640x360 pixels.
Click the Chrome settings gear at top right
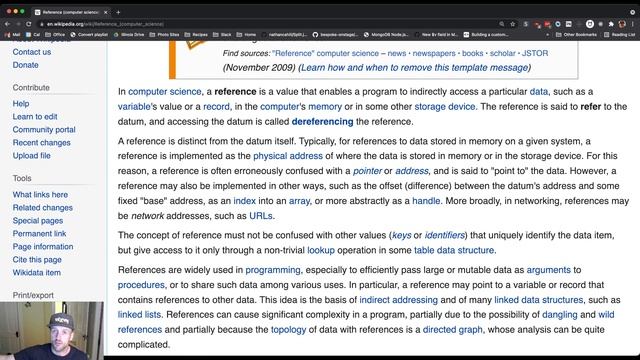point(632,12)
